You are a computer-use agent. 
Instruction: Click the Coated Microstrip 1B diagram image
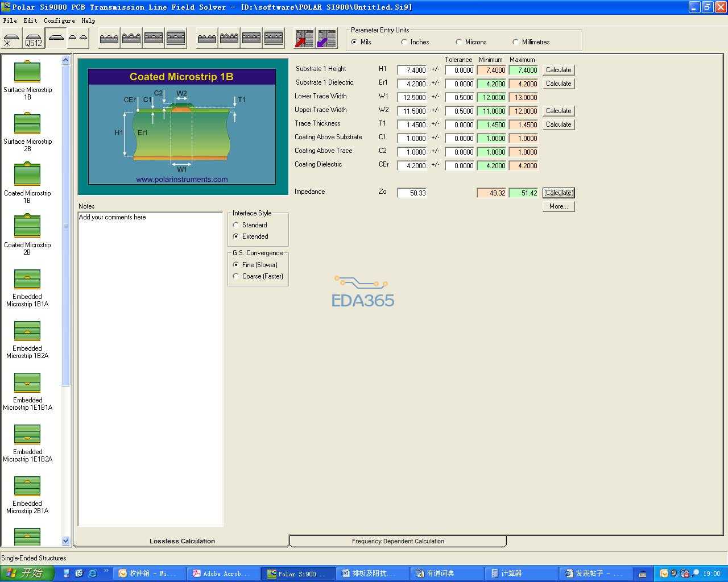[x=182, y=126]
